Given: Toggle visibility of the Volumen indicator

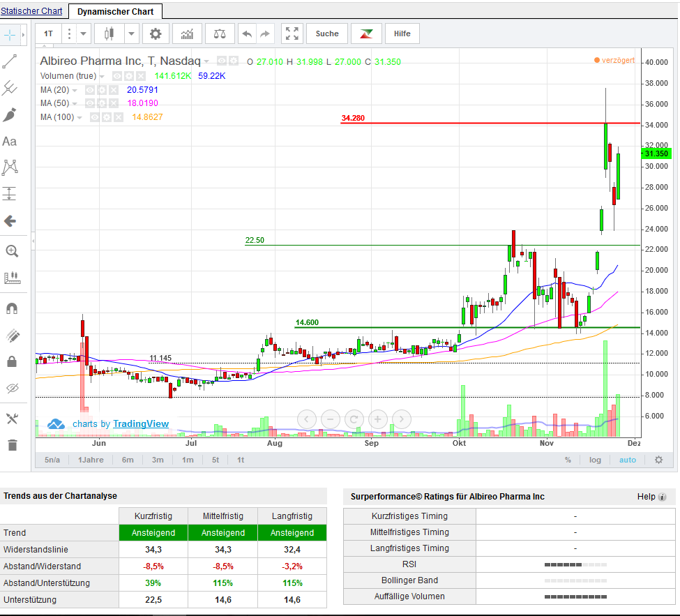Looking at the screenshot, I should pos(117,76).
